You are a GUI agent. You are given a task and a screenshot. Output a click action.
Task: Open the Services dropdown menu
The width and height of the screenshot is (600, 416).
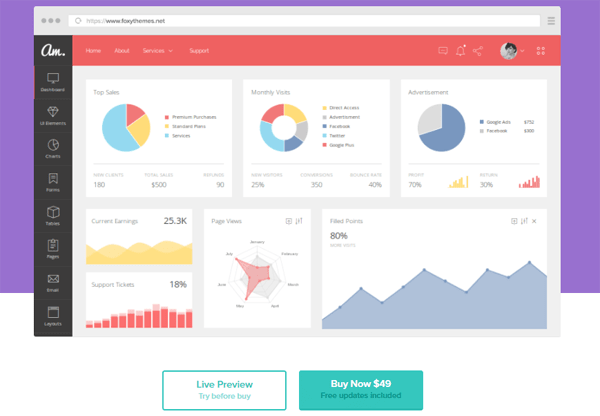[158, 51]
